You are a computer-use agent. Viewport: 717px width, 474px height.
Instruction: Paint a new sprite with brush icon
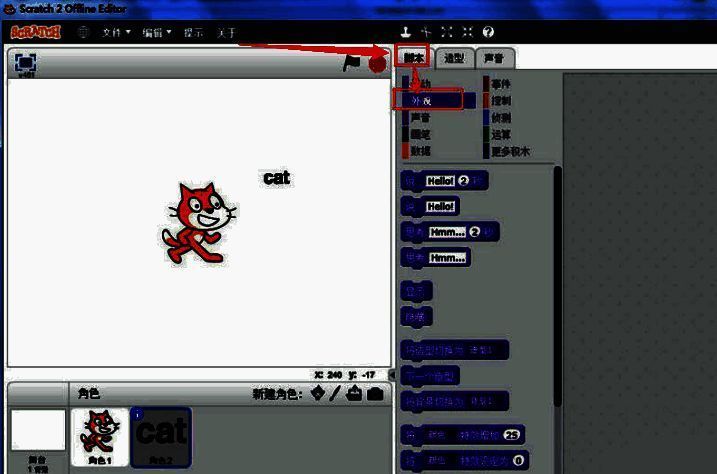pyautogui.click(x=336, y=394)
